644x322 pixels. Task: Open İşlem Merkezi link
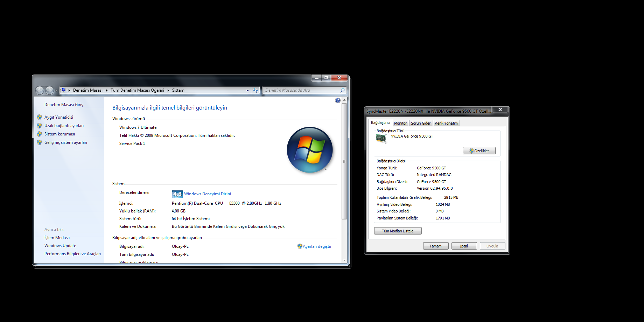point(57,238)
